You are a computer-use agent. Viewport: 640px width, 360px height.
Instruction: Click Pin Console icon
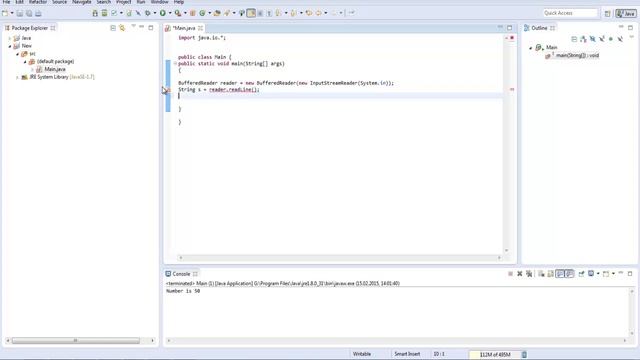click(581, 273)
